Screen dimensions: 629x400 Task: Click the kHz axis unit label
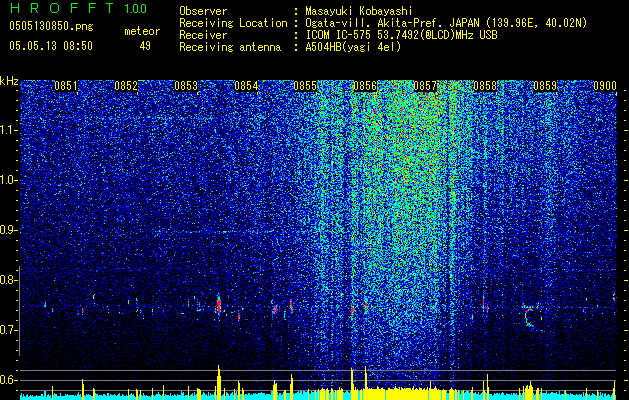pyautogui.click(x=9, y=81)
